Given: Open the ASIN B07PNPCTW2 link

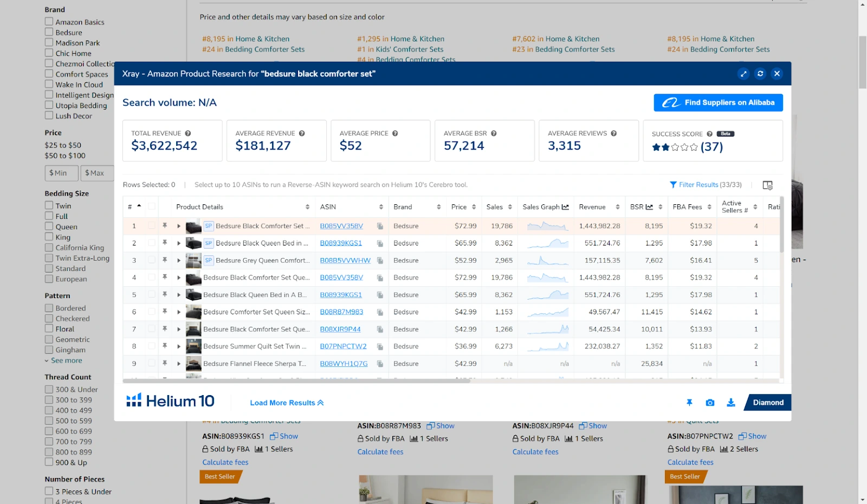Looking at the screenshot, I should pos(343,346).
